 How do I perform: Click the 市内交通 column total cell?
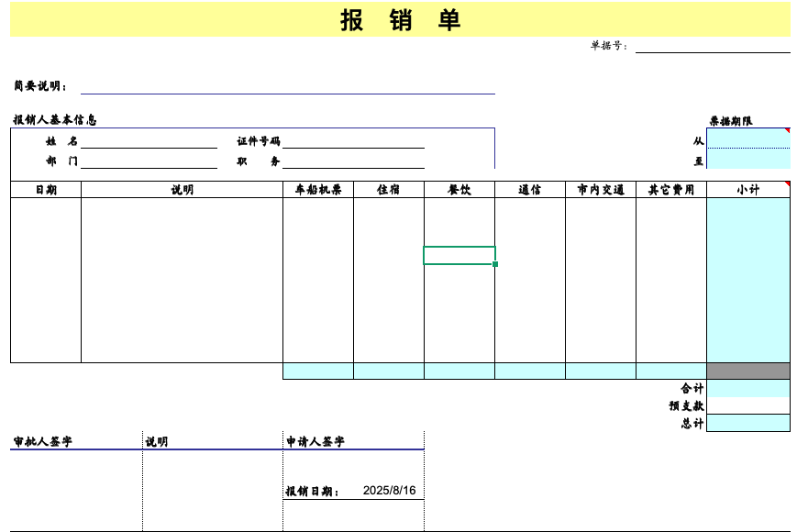(x=601, y=371)
